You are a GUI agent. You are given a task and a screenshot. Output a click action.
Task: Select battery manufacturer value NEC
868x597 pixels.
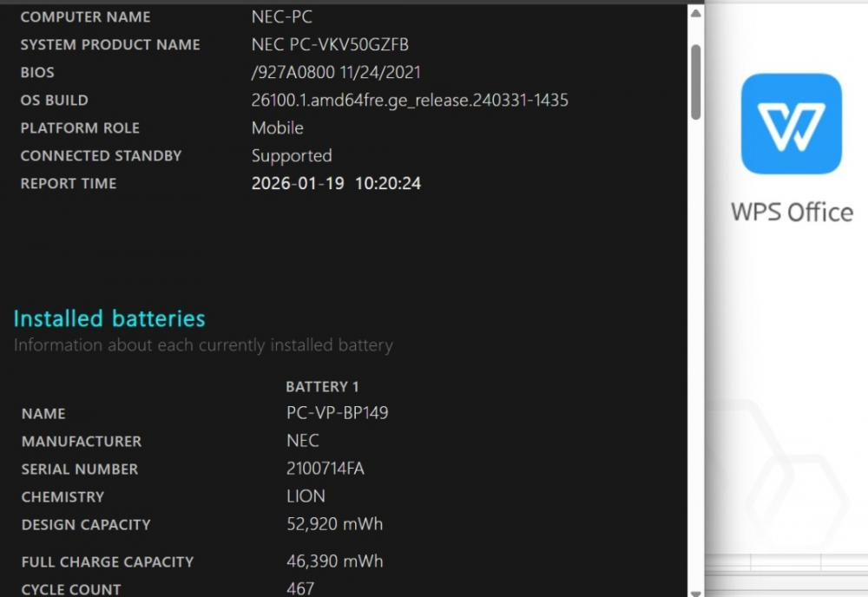(x=303, y=441)
